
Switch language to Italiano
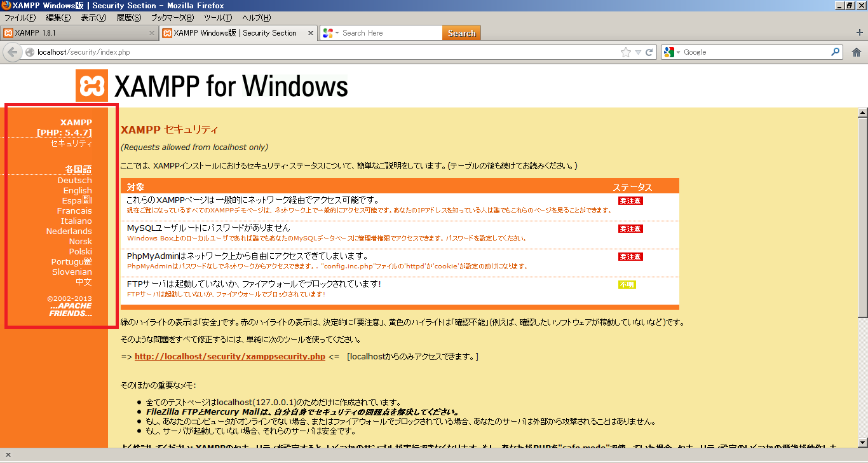tap(76, 221)
